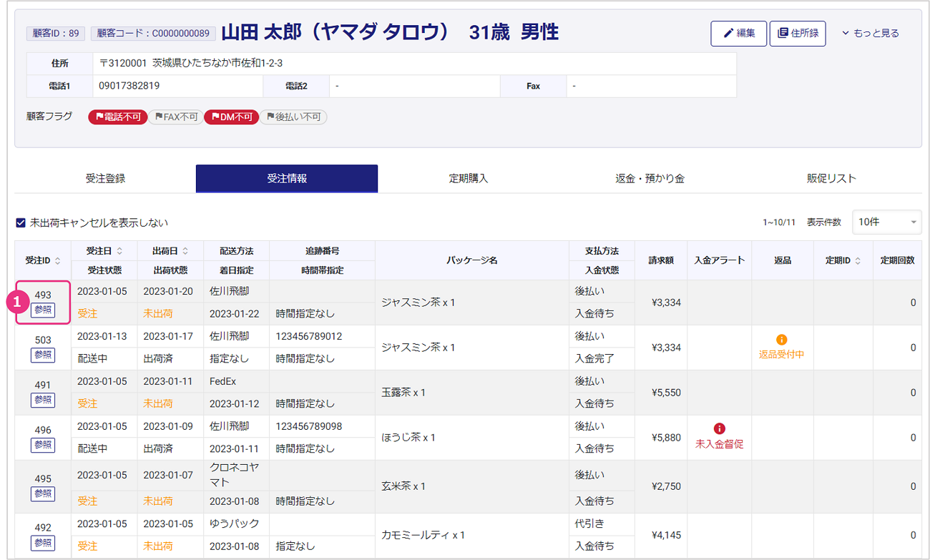Sort by 定期ID column arrows
This screenshot has width=930, height=560.
point(858,261)
